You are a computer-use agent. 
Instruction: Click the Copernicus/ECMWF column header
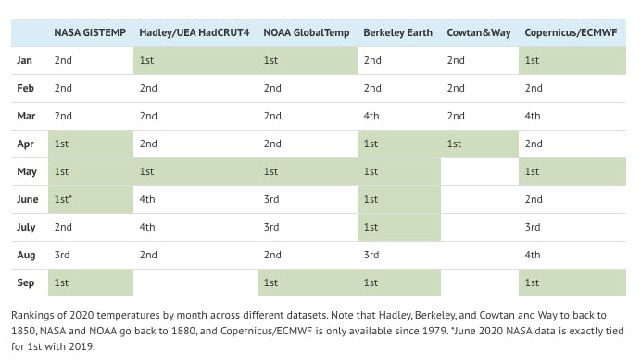pos(571,32)
